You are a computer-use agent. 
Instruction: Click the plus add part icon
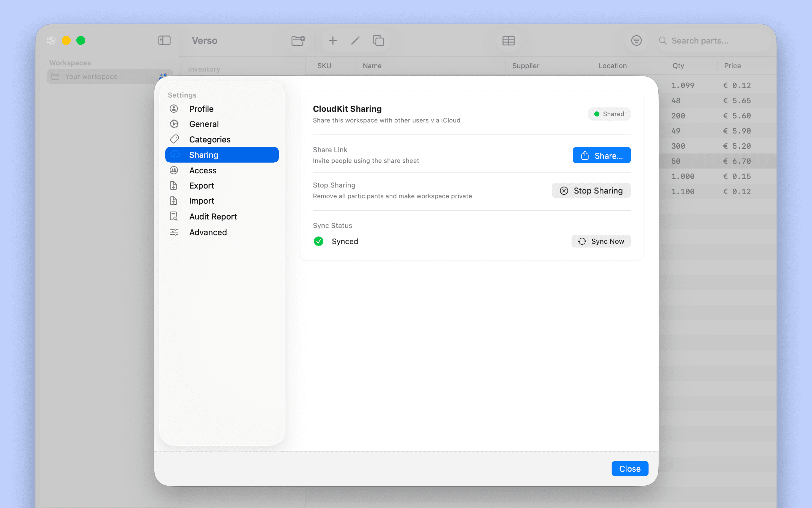(332, 41)
